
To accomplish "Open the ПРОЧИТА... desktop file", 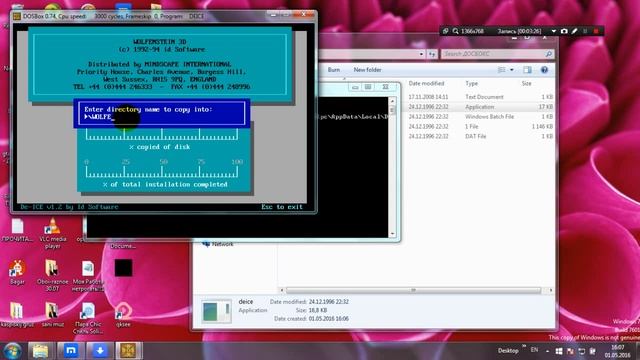I will coord(17,231).
